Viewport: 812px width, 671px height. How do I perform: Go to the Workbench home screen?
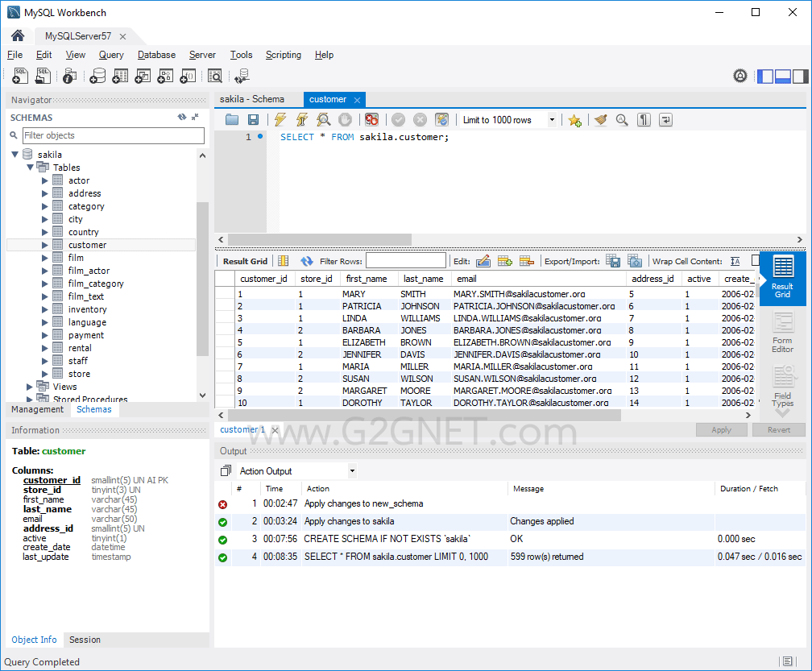pos(18,35)
